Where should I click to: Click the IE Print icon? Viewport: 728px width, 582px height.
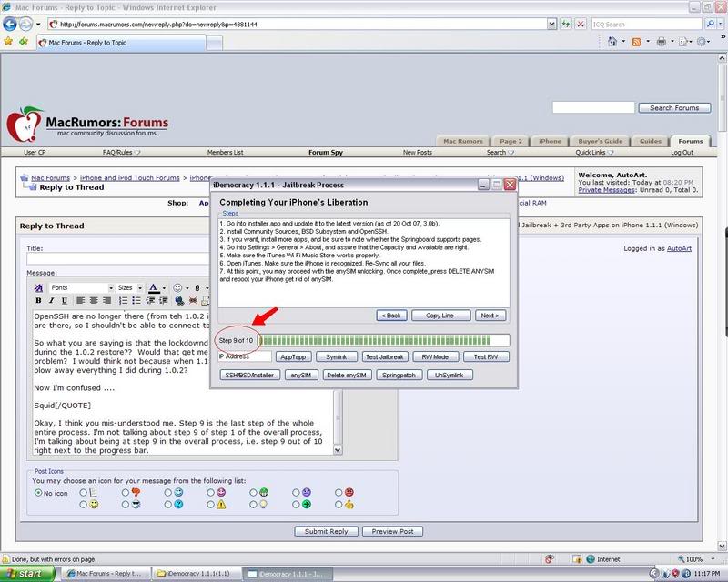coord(662,42)
